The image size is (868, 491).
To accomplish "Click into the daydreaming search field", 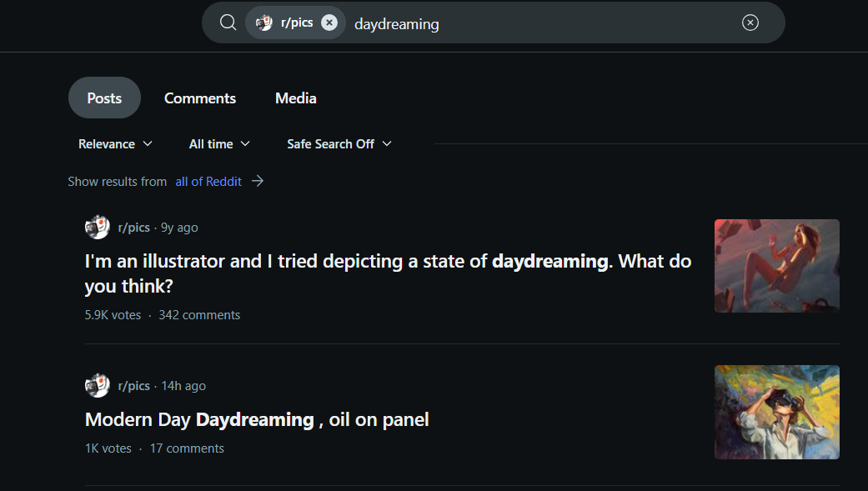I will point(542,23).
